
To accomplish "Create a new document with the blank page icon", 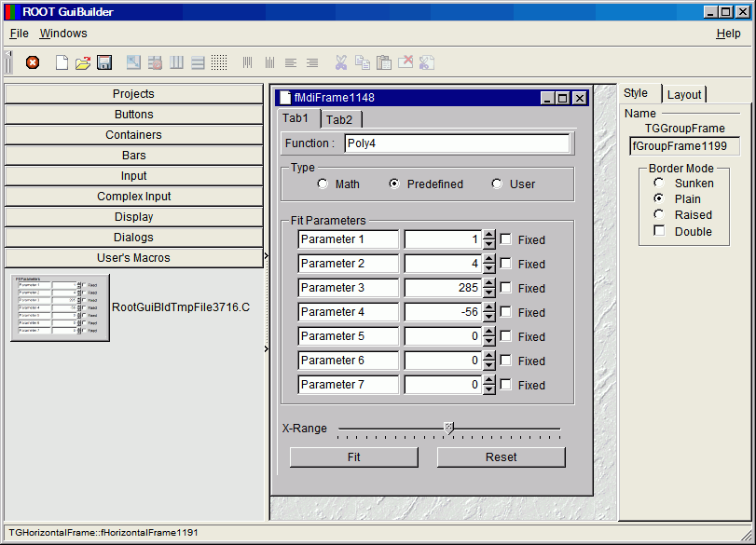I will click(62, 62).
